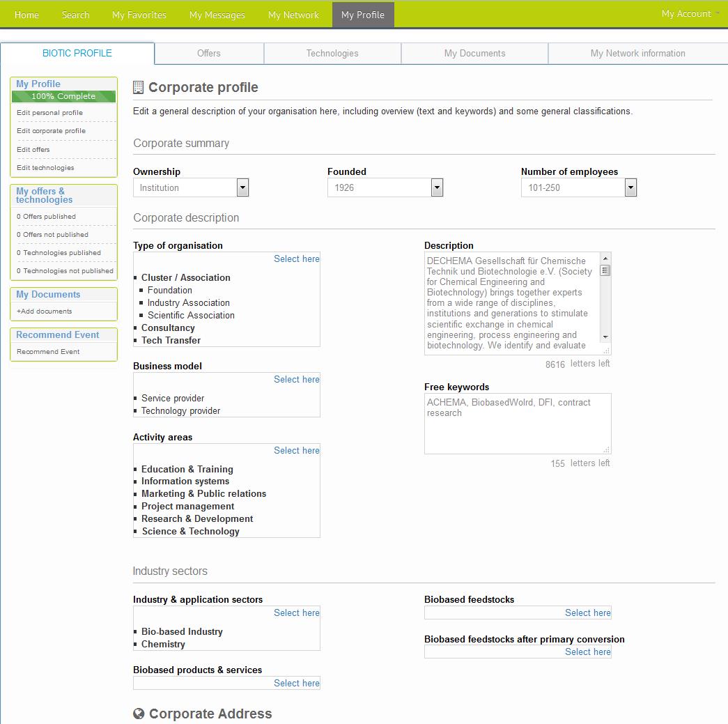Open the Edit personal profile link
This screenshot has width=728, height=724.
point(49,112)
